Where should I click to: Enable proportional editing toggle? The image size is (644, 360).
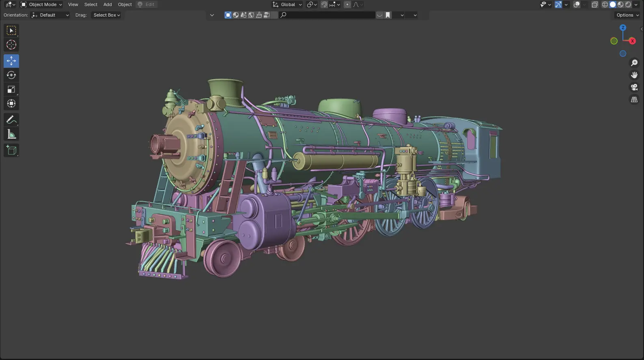(347, 4)
